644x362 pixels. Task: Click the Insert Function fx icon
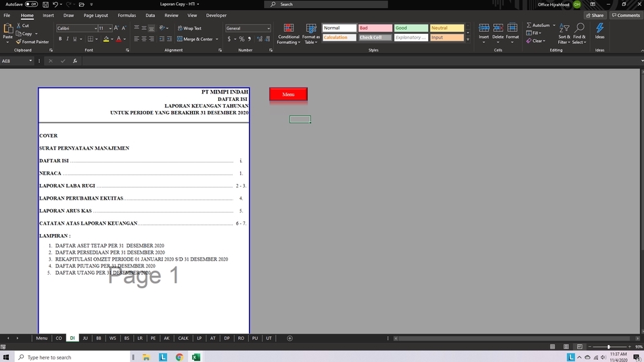(74, 61)
